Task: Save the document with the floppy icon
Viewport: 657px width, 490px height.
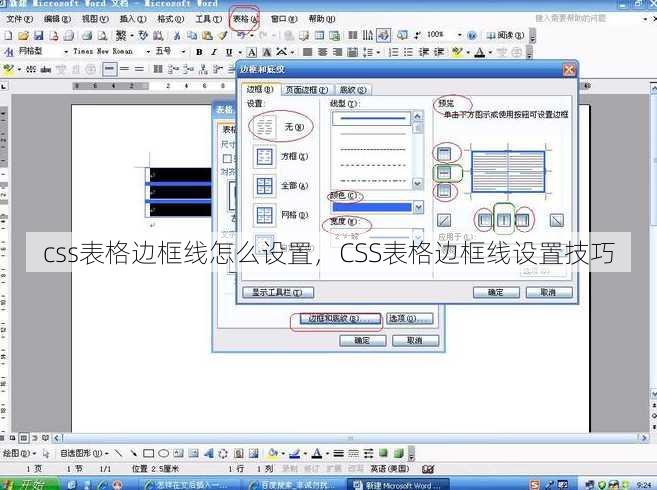Action: click(x=38, y=36)
